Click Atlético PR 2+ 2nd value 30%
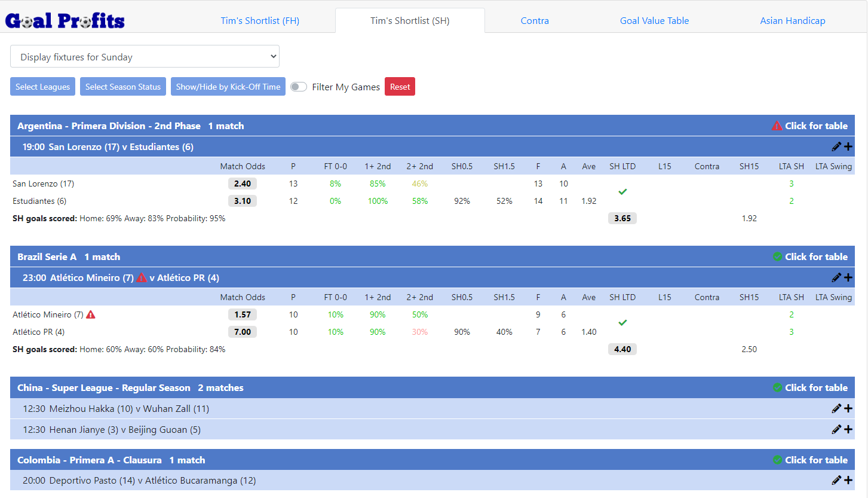 click(x=420, y=332)
